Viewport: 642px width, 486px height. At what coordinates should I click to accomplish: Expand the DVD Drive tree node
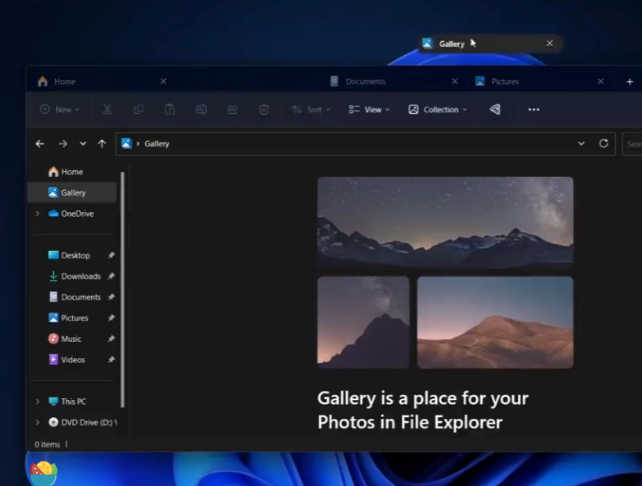[x=38, y=423]
